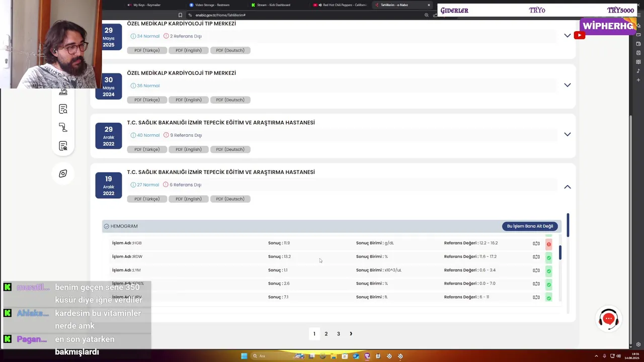Open the red live support chat bubble
The image size is (644, 362).
coord(609,319)
